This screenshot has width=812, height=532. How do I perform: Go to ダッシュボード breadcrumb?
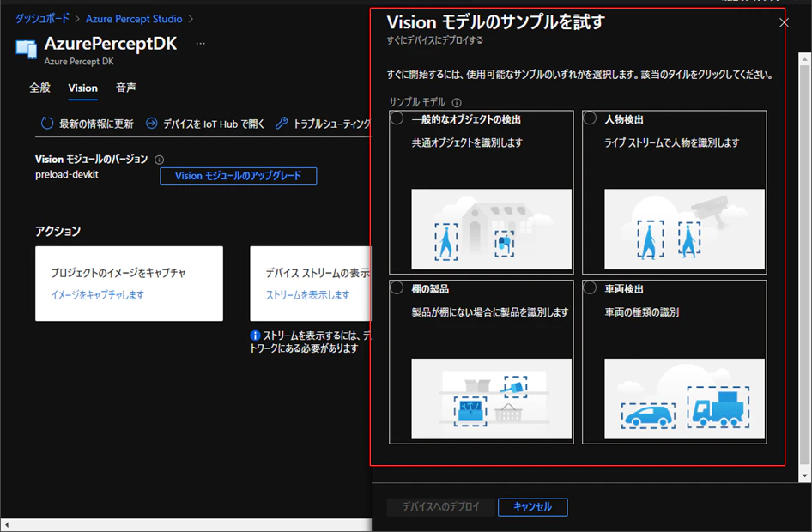pos(42,19)
